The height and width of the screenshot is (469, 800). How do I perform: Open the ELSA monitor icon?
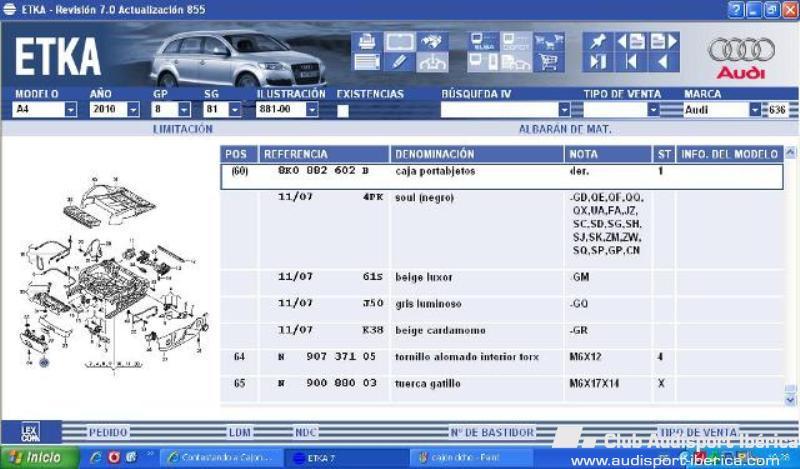[x=483, y=42]
